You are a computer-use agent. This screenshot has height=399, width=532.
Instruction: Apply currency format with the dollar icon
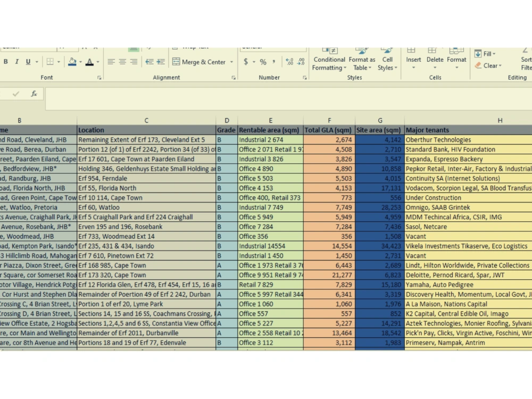246,61
